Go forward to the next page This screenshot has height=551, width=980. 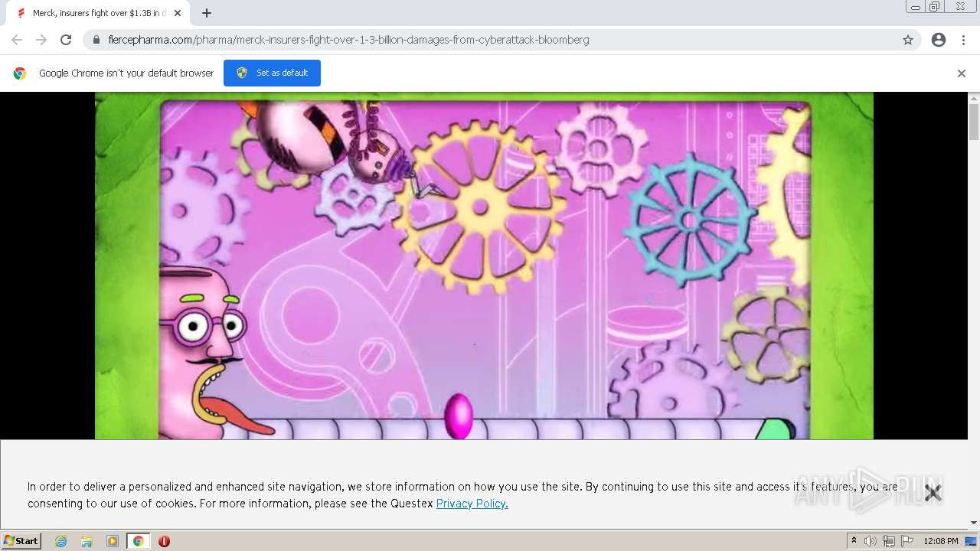coord(41,40)
